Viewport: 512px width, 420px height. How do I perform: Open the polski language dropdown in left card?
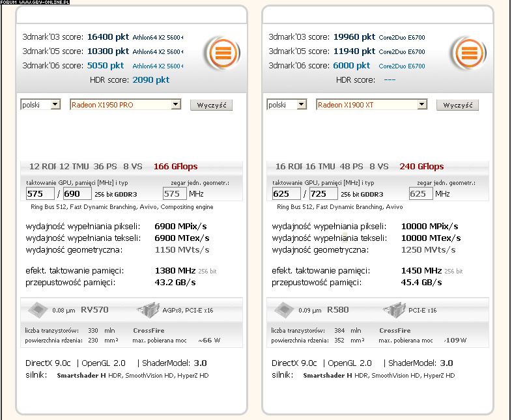pos(40,105)
